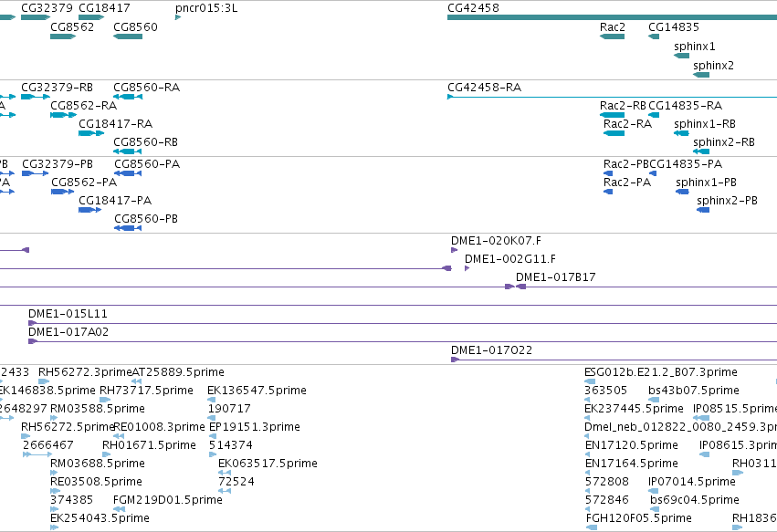Screen dimensions: 777x532
Task: Select the long CG42458 gene bar
Action: click(x=612, y=17)
